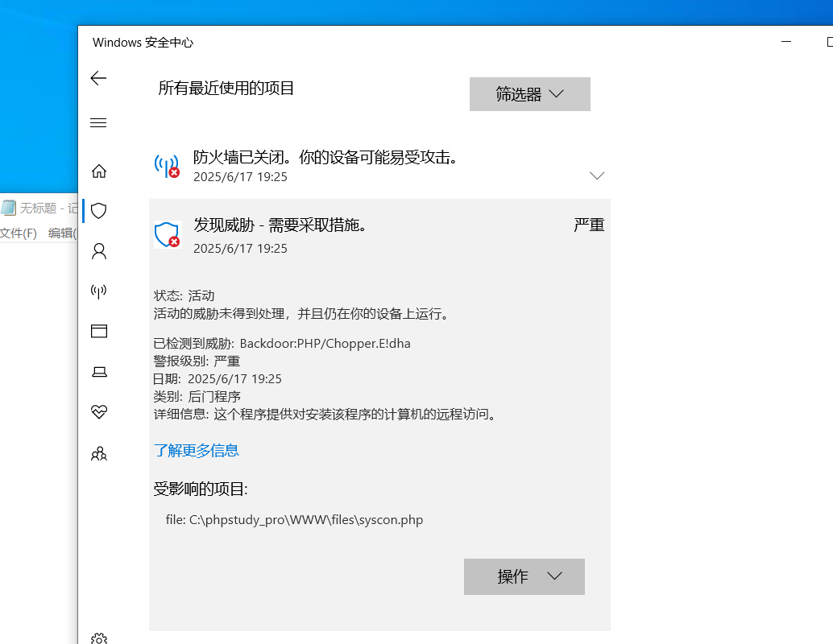Click the 状态: 活动 status line
Image resolution: width=833 pixels, height=644 pixels.
click(184, 295)
